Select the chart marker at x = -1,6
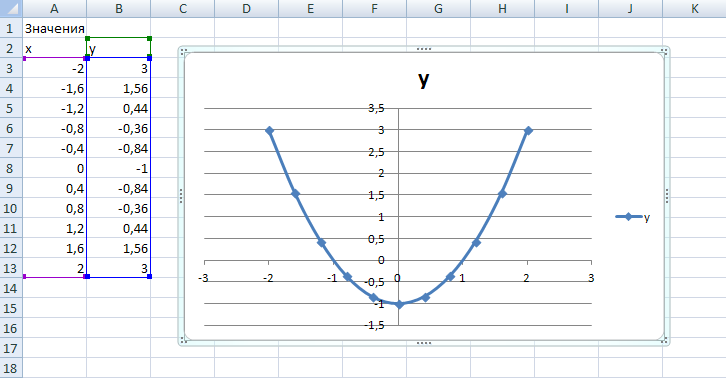Image resolution: width=726 pixels, height=378 pixels. (295, 193)
